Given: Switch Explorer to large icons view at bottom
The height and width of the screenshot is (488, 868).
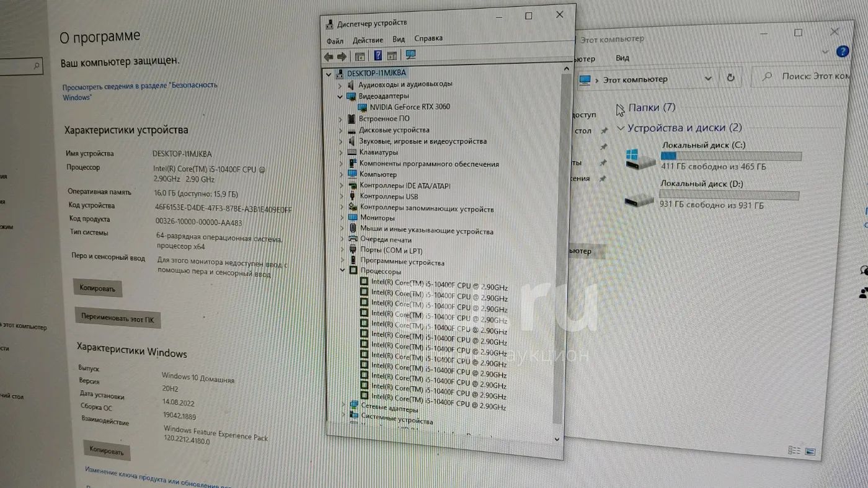Looking at the screenshot, I should pyautogui.click(x=809, y=453).
